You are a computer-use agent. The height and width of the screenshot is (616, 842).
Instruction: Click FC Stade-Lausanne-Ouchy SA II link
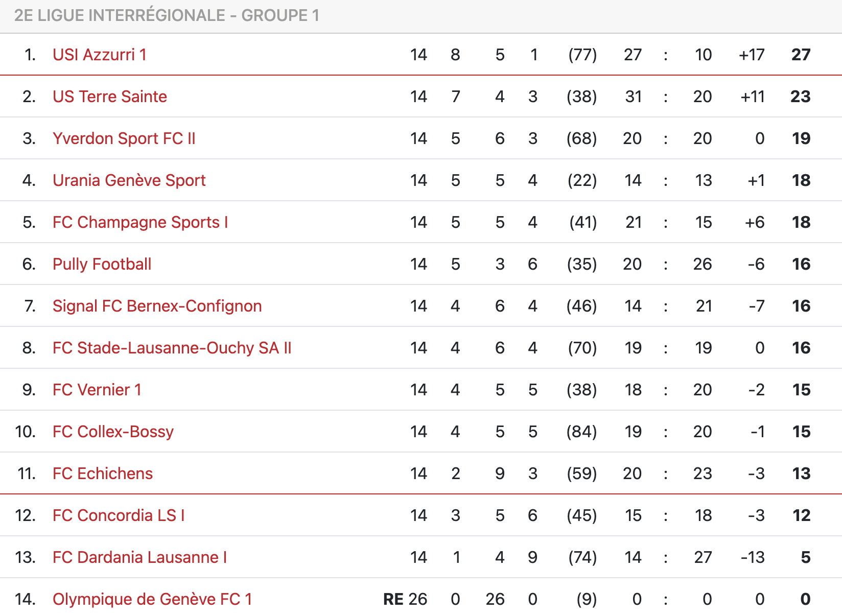172,348
